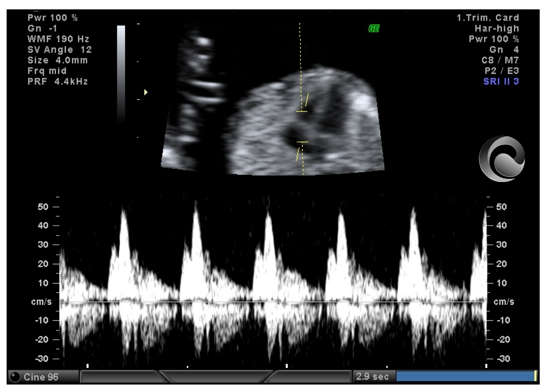Screen dimensions: 546x392
Task: Click the right velocity scale label -20
Action: (x=504, y=339)
